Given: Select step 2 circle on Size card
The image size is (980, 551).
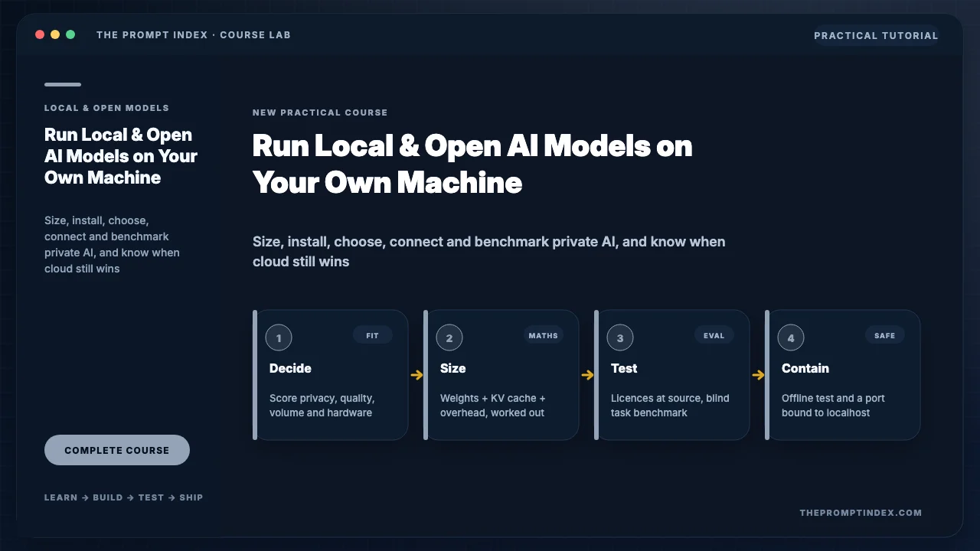Looking at the screenshot, I should coord(449,337).
